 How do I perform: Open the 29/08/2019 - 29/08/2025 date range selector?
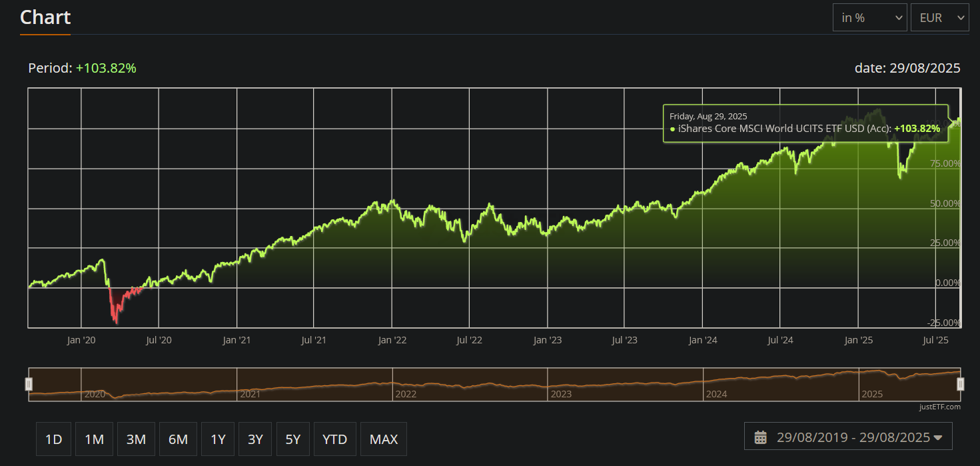click(x=848, y=437)
